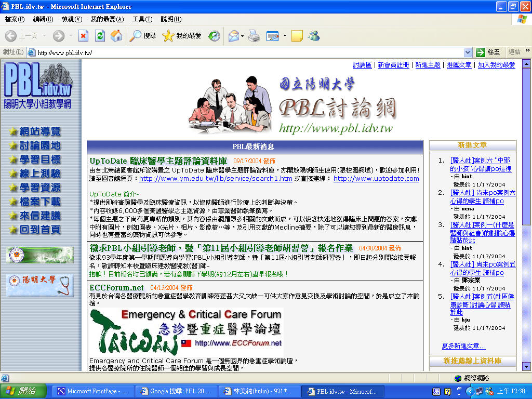
Task: Click the scrollbar down arrow
Action: coord(526,367)
